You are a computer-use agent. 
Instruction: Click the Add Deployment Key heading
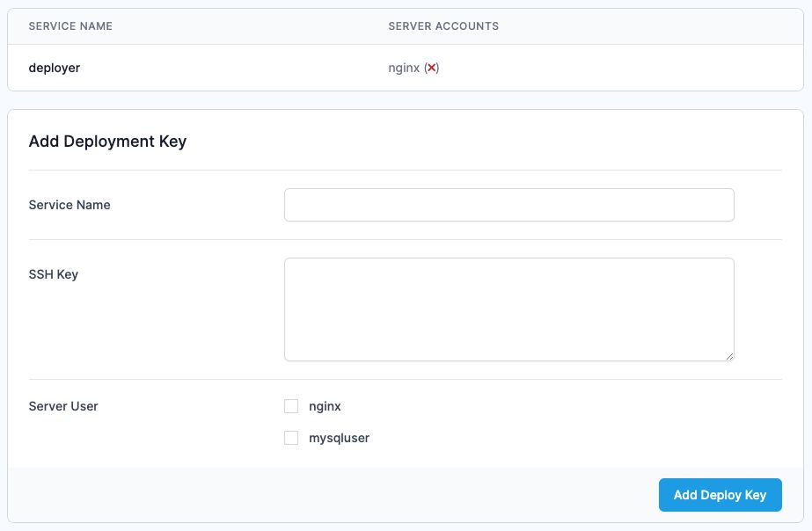[x=107, y=141]
